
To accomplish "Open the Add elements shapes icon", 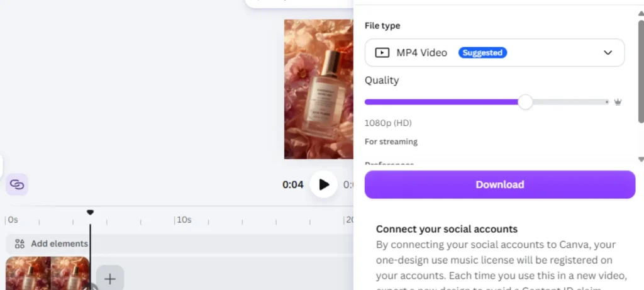I will coord(19,244).
